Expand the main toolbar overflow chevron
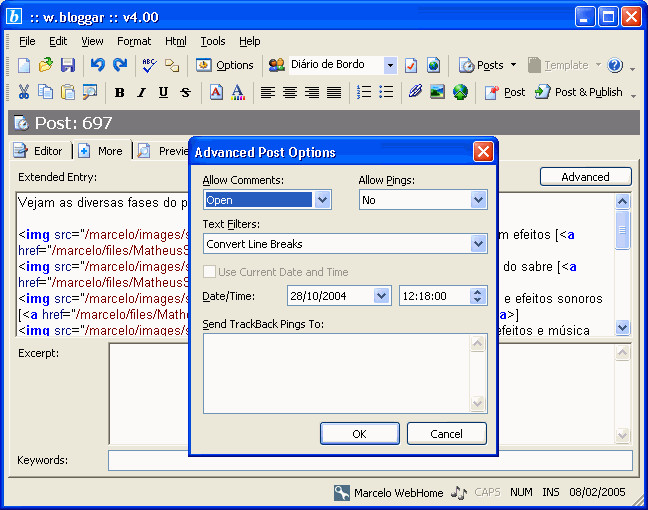Viewport: 648px width, 510px height. (x=633, y=69)
